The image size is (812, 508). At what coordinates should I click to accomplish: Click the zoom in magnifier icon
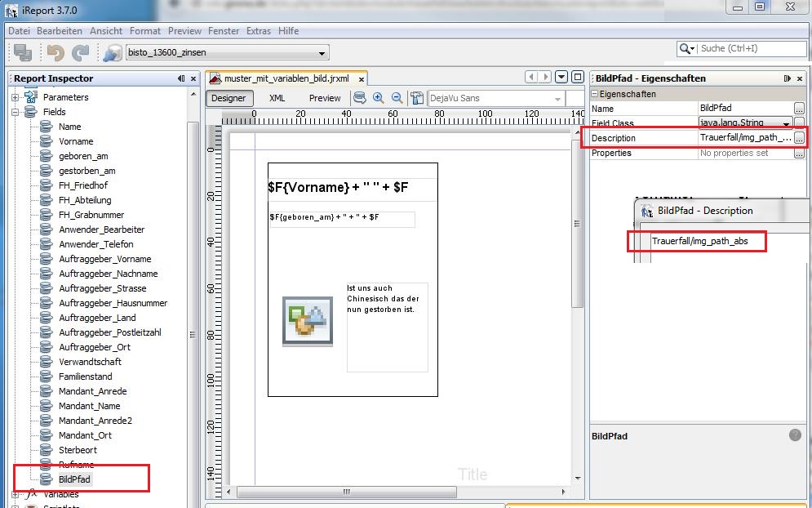[379, 98]
